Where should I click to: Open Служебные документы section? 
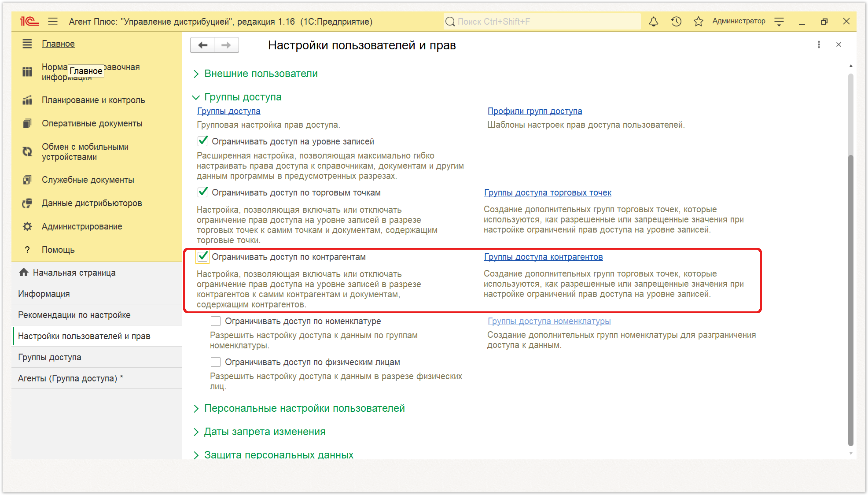tap(88, 180)
